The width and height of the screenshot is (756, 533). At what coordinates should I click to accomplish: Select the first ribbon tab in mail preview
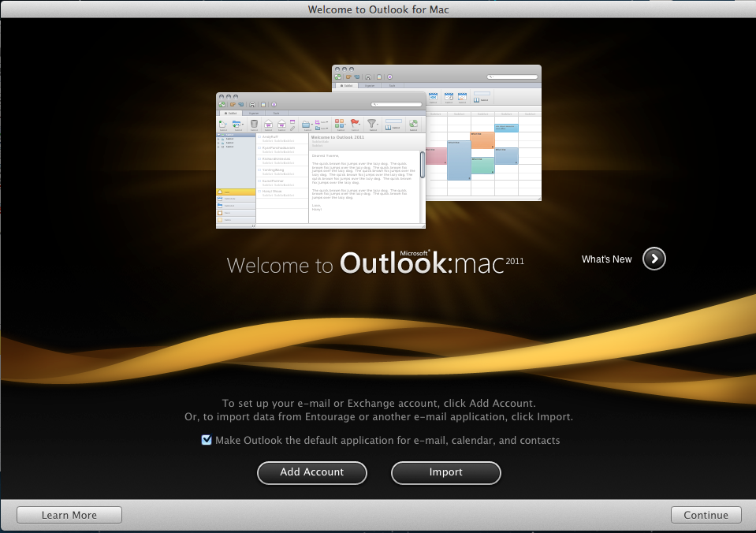click(x=231, y=114)
